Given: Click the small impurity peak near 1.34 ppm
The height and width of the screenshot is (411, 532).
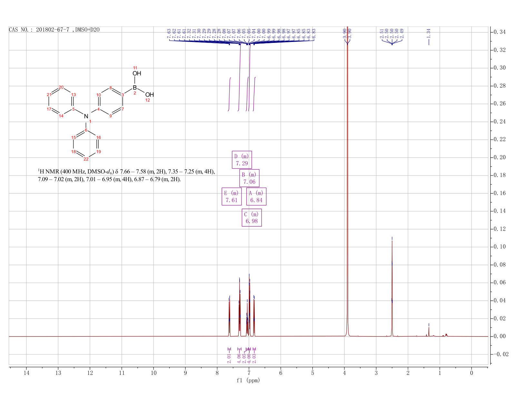Looking at the screenshot, I should 429,331.
